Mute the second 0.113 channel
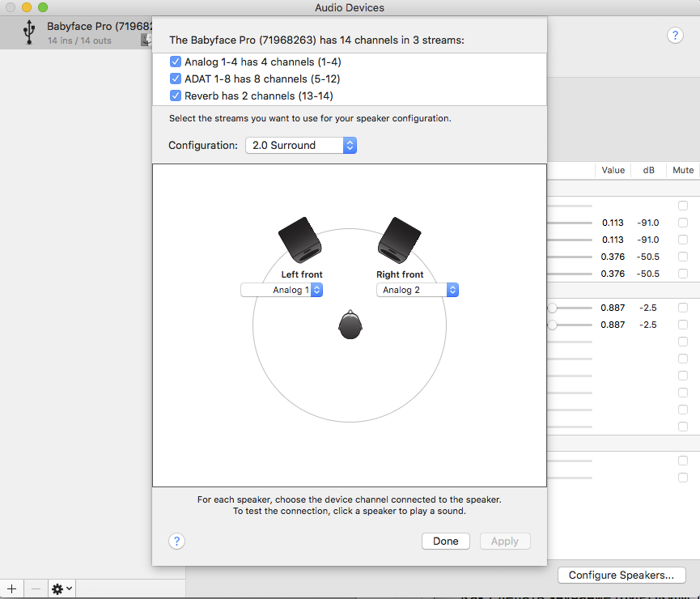The width and height of the screenshot is (700, 599). (682, 240)
